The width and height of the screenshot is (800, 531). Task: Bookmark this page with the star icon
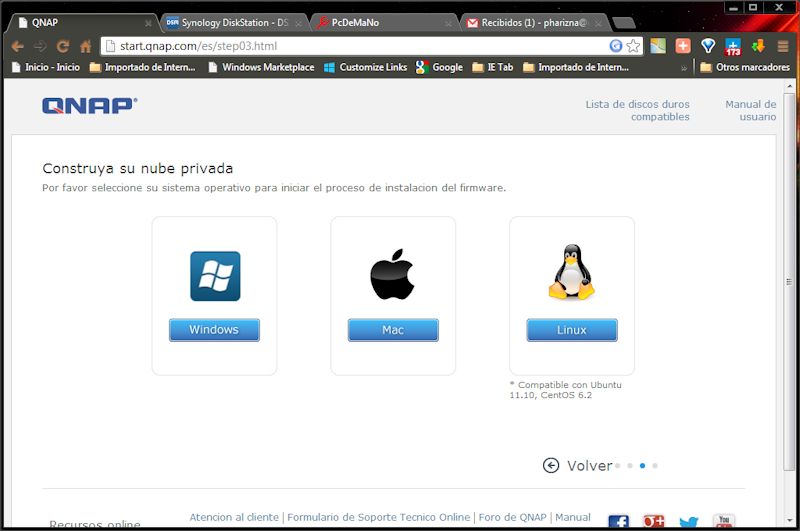633,46
